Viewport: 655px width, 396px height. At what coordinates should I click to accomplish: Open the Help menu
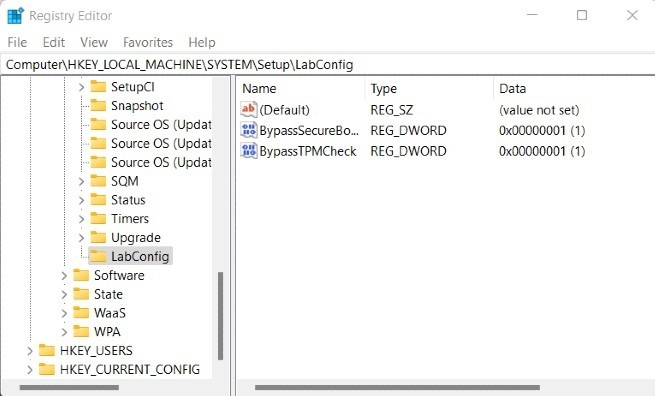202,42
